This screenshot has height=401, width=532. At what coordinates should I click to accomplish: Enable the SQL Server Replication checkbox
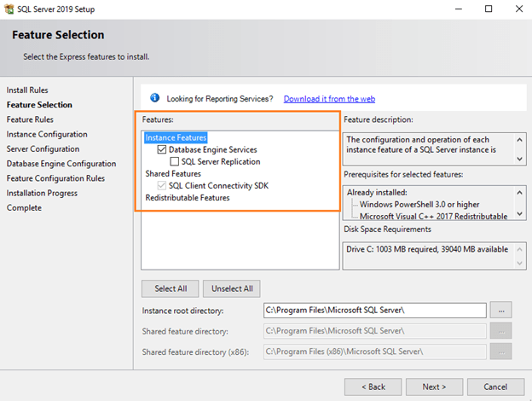(175, 161)
